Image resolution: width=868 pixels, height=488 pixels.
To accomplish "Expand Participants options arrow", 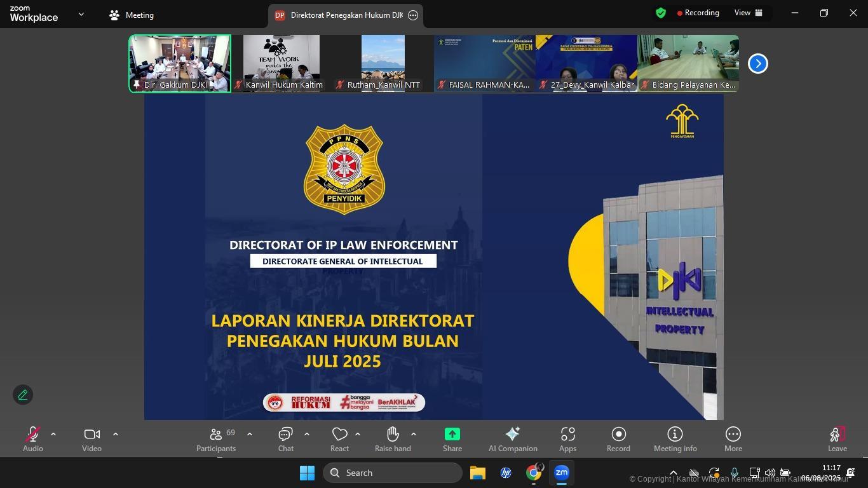I will pos(250,434).
